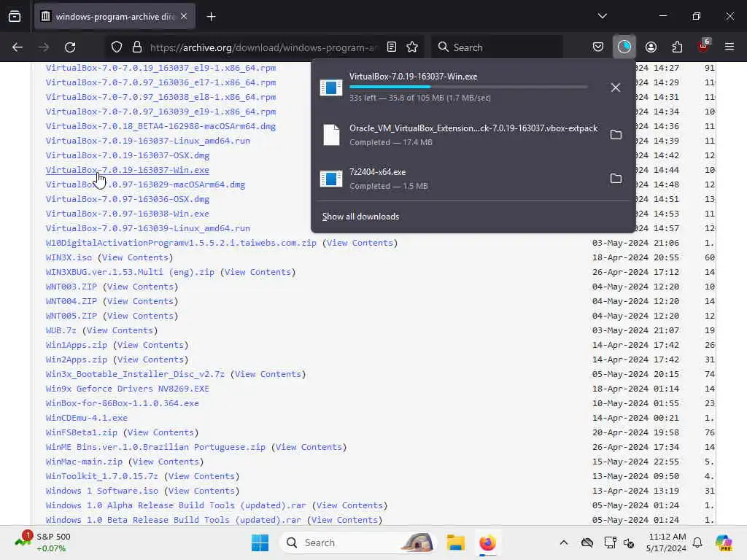Click the tracking protection shield icon
This screenshot has width=747, height=560.
117,47
